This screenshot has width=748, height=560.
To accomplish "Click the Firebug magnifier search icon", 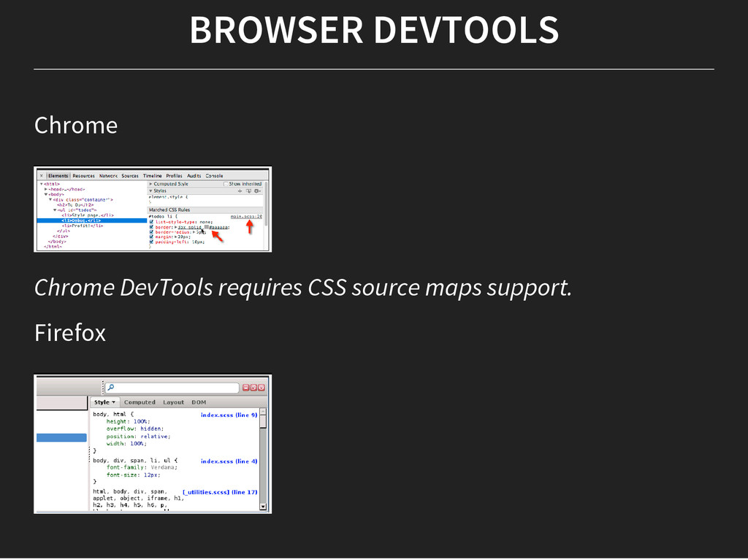I will coord(111,387).
